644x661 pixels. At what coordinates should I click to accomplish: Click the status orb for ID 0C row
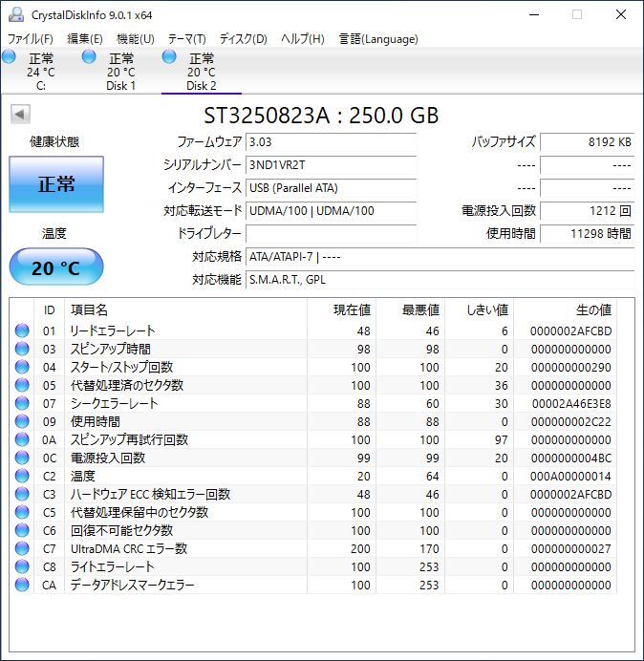tap(22, 458)
